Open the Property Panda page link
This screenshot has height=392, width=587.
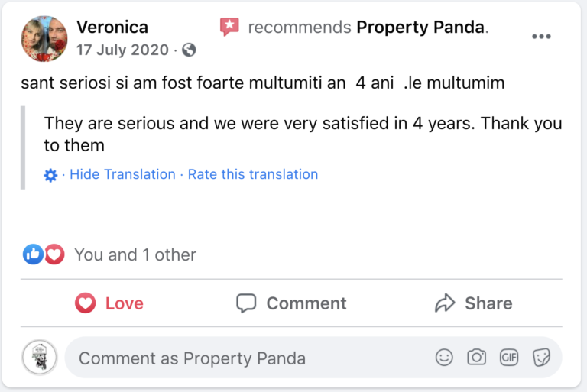coord(420,28)
